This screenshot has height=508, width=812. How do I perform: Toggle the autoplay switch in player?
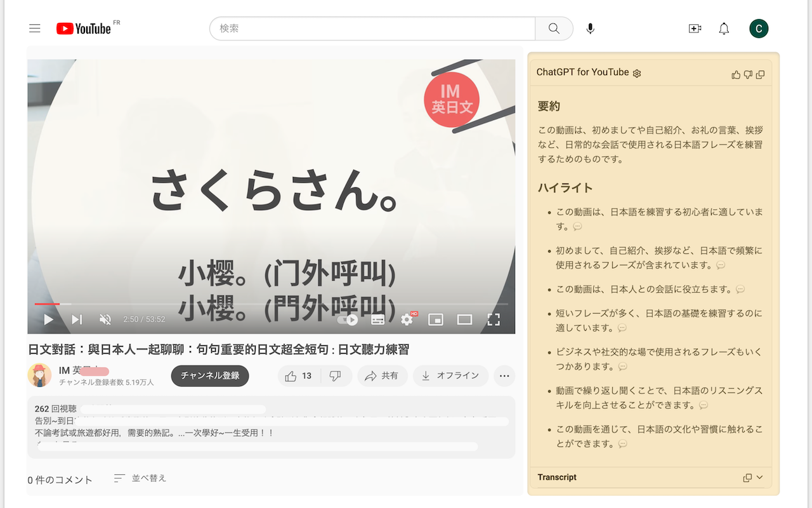348,319
